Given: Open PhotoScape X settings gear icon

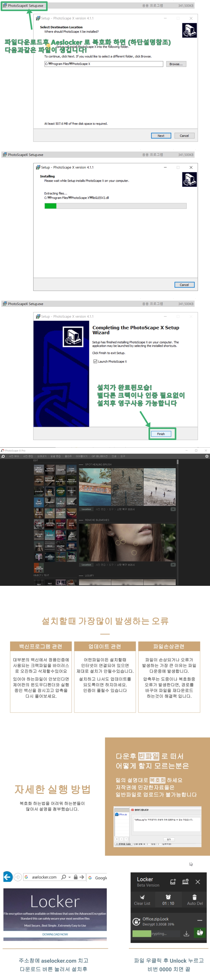Looking at the screenshot, I should [x=206, y=456].
